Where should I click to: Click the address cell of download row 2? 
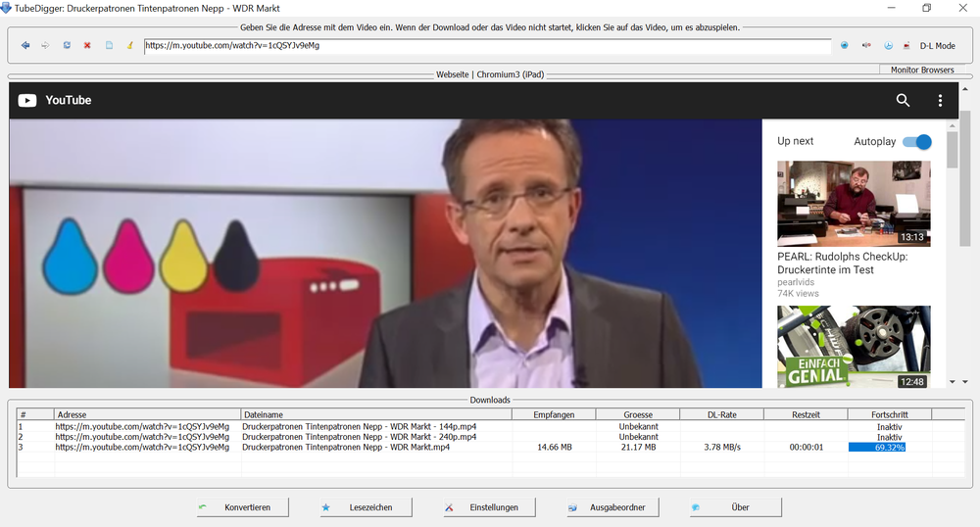coord(142,437)
